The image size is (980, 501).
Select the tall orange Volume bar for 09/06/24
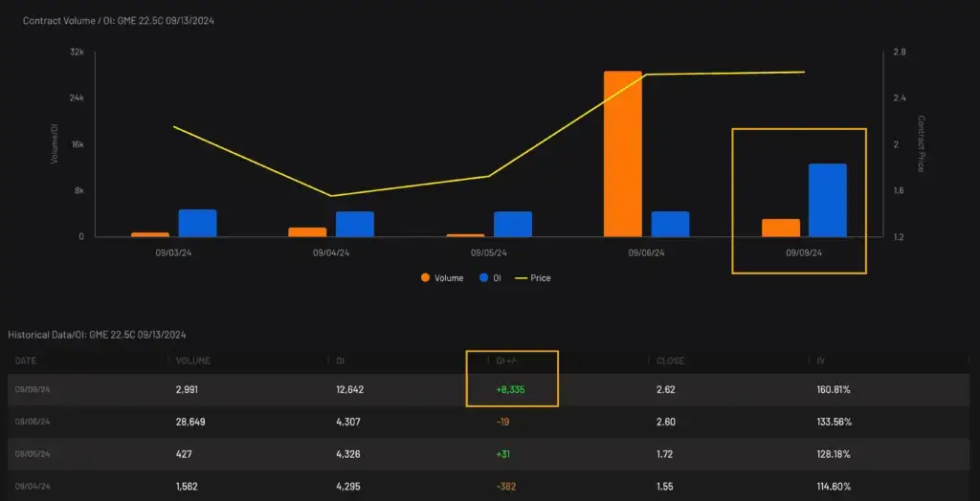click(622, 154)
